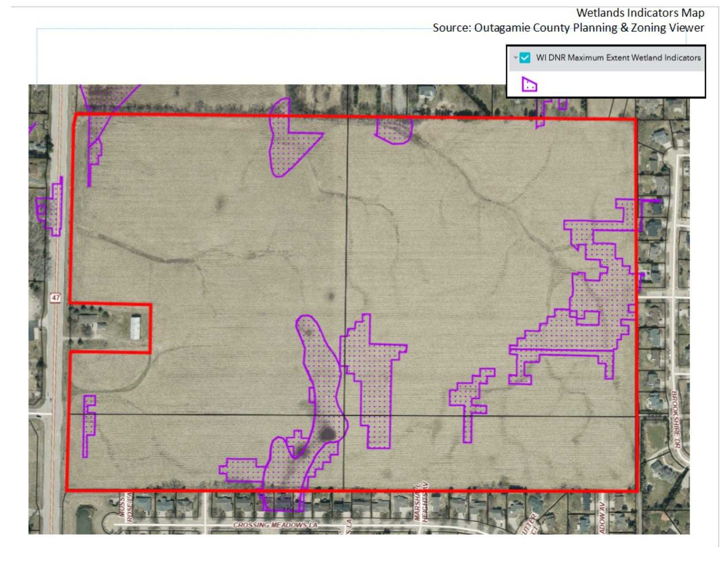Collapse the wetland indicators layer arrow

coord(515,58)
